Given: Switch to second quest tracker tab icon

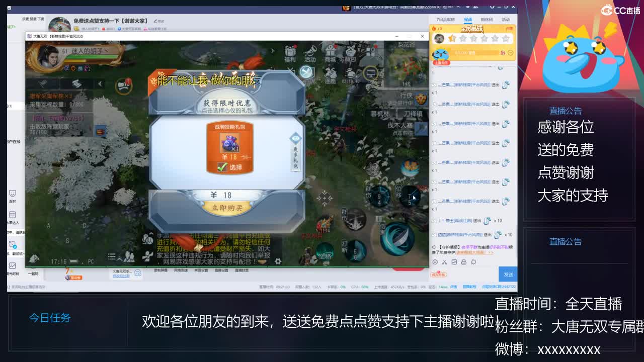Looking at the screenshot, I should [76, 84].
